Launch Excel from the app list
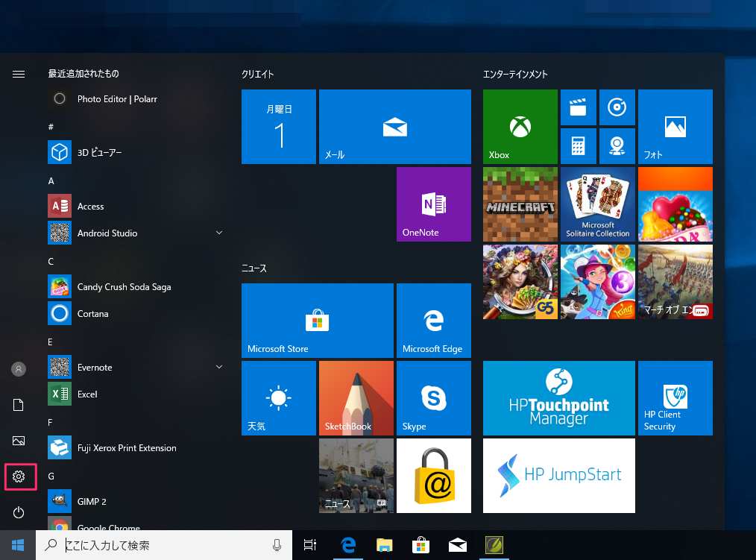Screen dimensions: 756x560 (x=87, y=394)
